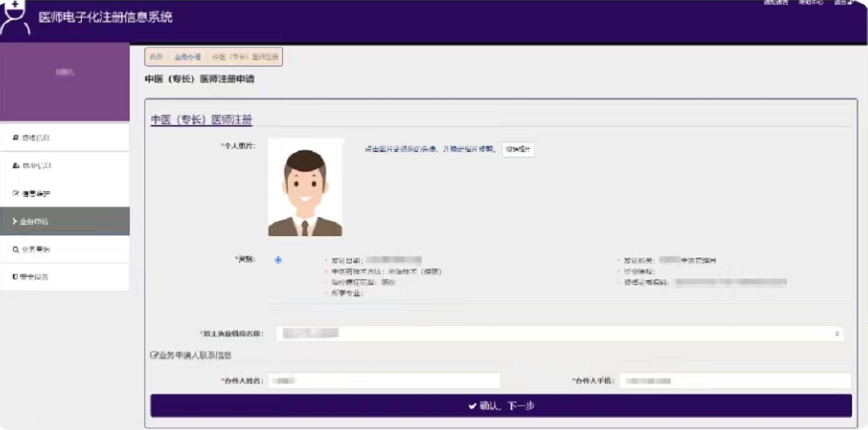
Task: Click the 替换照片 button
Action: click(x=518, y=150)
